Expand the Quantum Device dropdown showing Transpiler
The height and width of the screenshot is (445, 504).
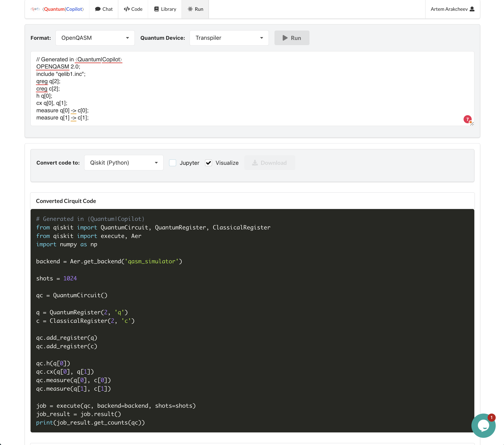pos(229,38)
